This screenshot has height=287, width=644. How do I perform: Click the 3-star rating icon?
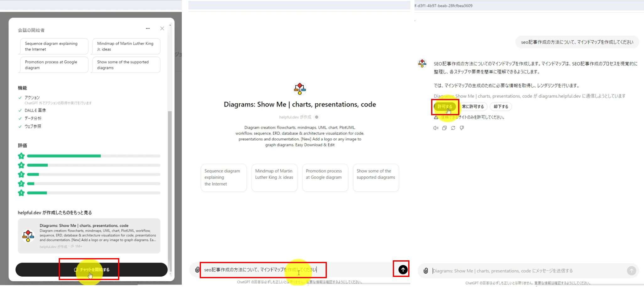(x=21, y=174)
